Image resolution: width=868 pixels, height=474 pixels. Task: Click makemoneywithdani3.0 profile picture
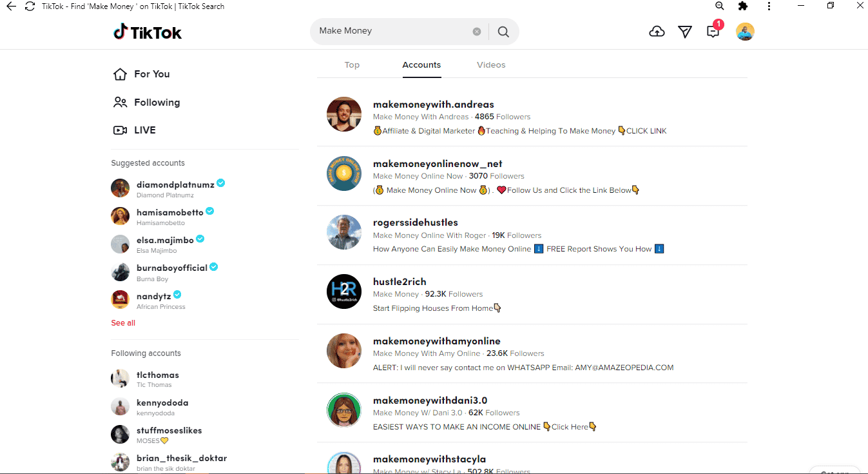pos(344,410)
